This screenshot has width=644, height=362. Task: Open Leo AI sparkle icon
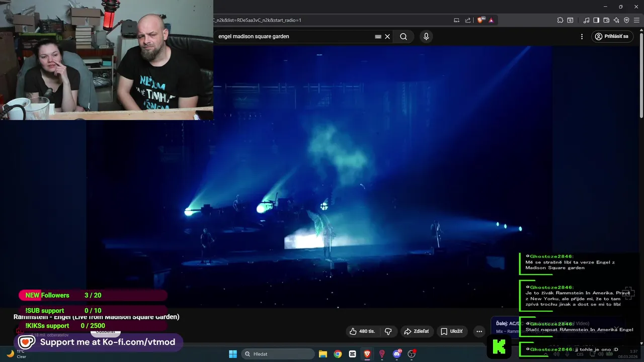pyautogui.click(x=616, y=20)
